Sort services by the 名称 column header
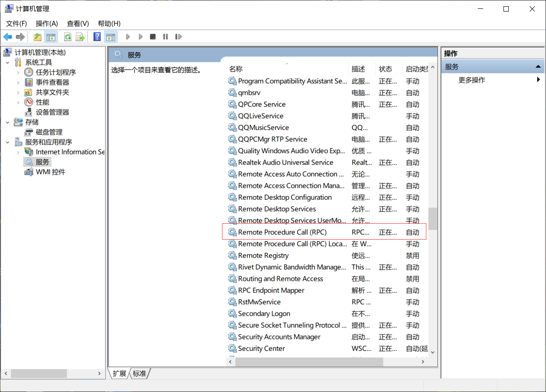 (x=236, y=69)
